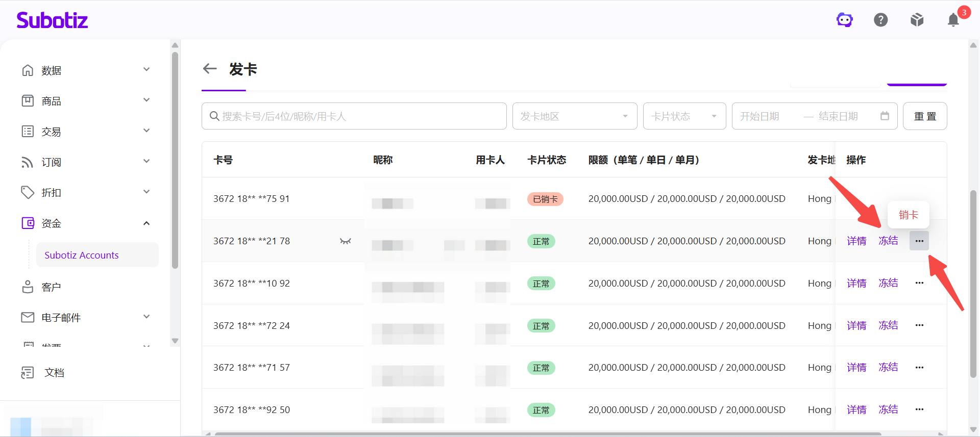
Task: Click 冻结 for card ending 21 78
Action: coord(888,241)
